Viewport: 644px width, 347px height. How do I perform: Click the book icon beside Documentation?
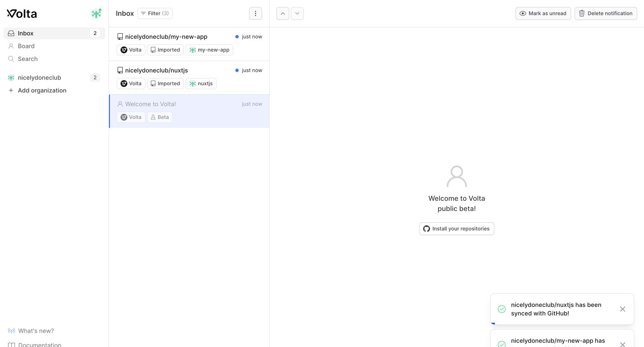tap(11, 344)
